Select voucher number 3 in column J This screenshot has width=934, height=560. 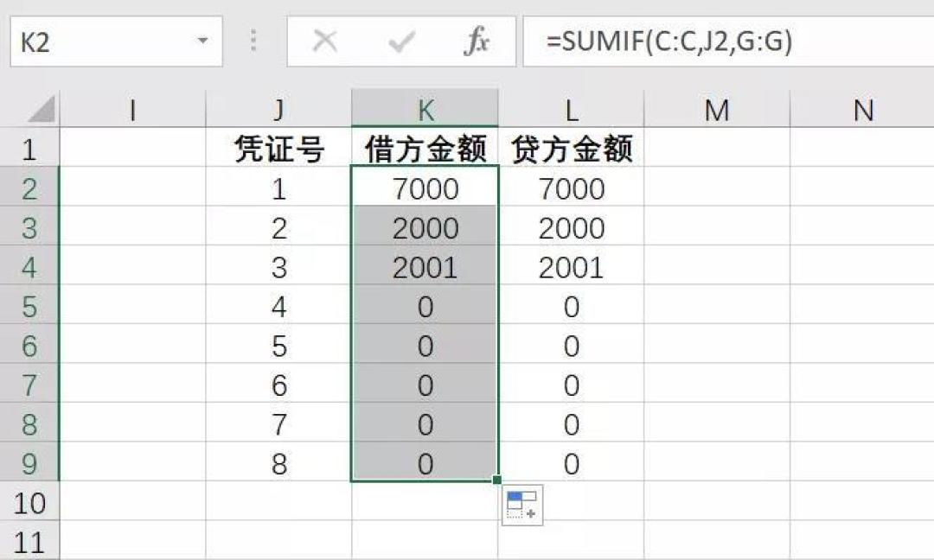(x=278, y=265)
